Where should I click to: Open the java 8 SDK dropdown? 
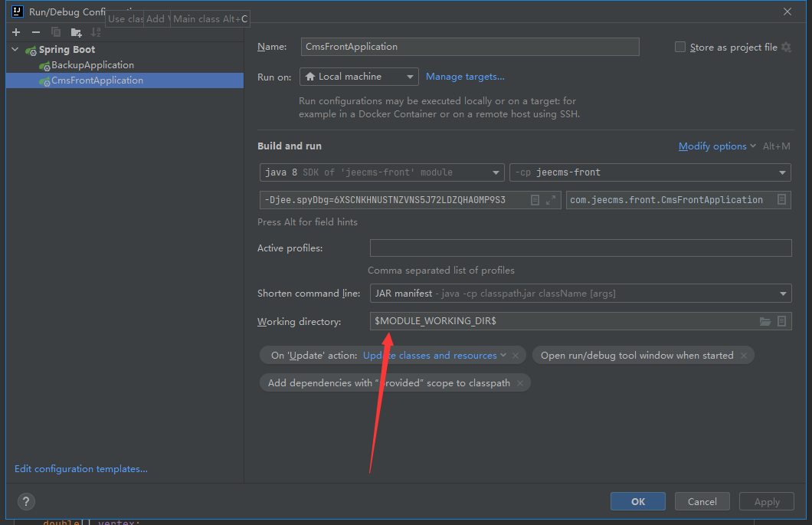pyautogui.click(x=381, y=172)
